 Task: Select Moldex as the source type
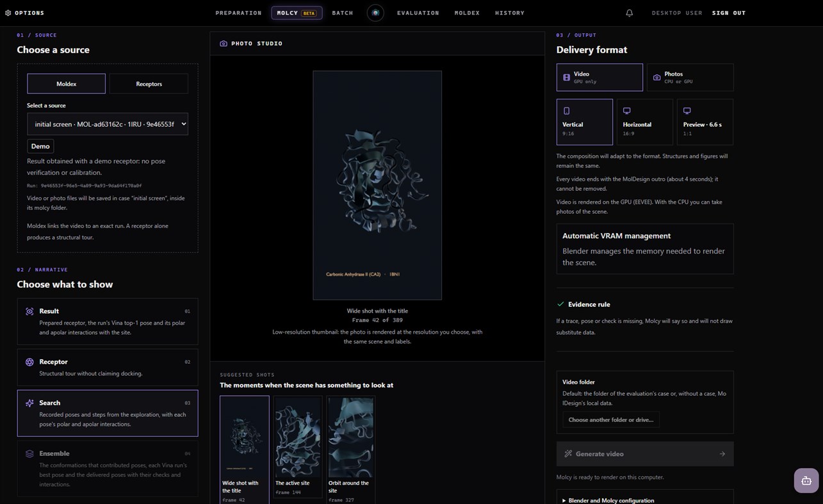[x=66, y=84]
